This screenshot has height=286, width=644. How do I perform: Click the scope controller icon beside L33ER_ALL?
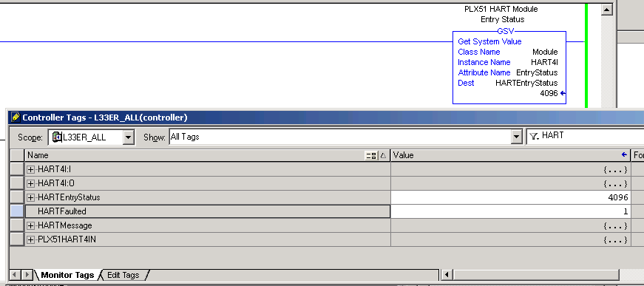coord(57,137)
